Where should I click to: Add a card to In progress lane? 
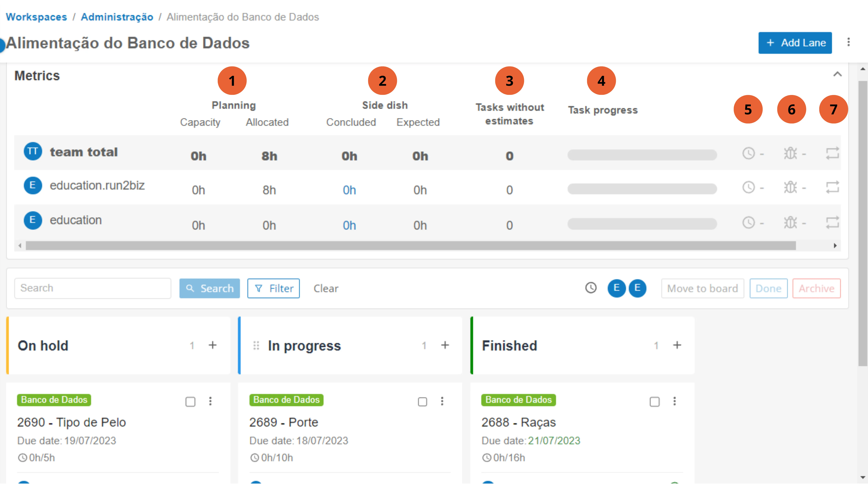coord(445,345)
